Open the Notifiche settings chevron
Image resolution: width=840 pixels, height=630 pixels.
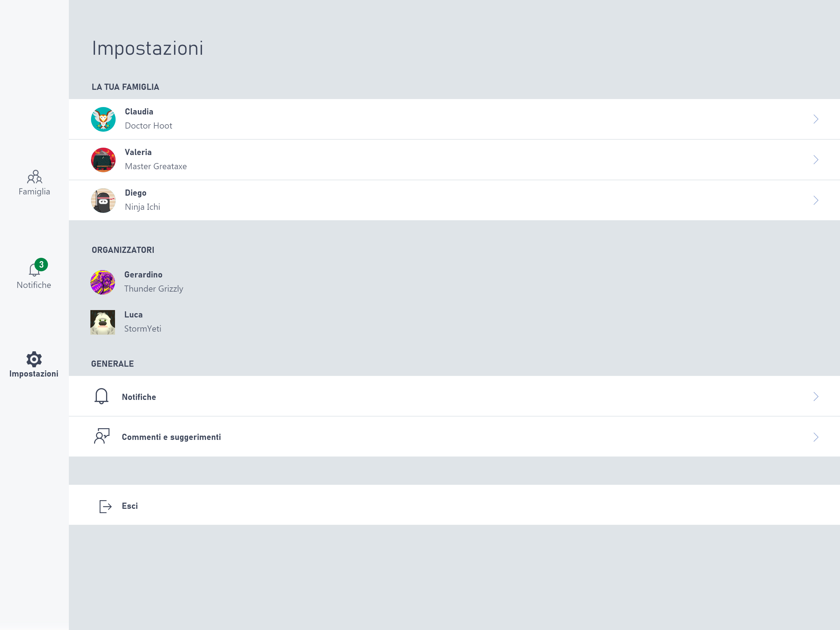pos(816,397)
